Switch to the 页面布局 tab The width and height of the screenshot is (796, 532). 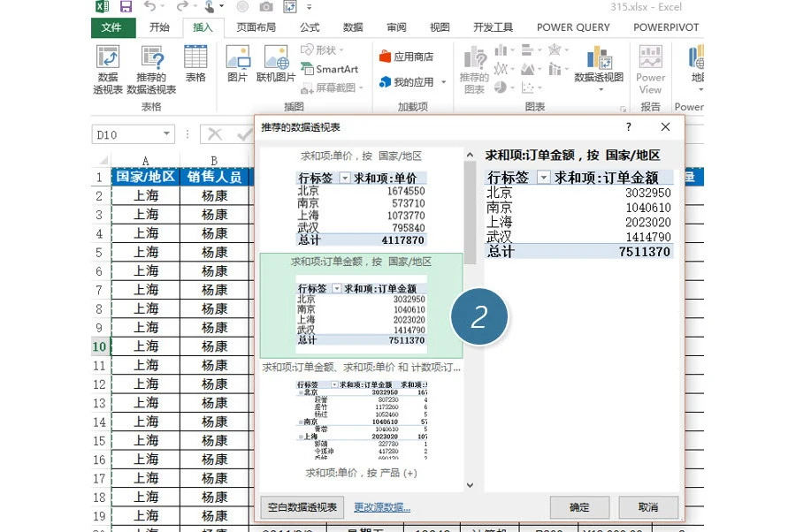click(256, 27)
